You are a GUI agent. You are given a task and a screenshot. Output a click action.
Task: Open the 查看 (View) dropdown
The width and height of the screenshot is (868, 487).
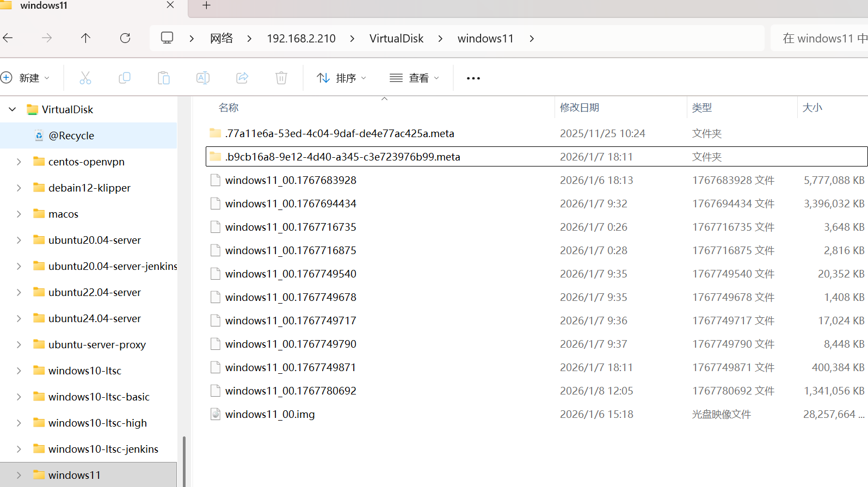coord(415,78)
